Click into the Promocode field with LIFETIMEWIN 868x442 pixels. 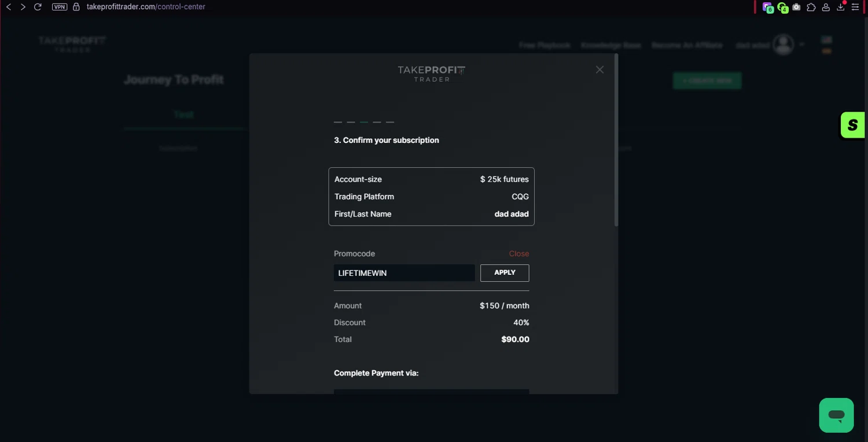[404, 273]
